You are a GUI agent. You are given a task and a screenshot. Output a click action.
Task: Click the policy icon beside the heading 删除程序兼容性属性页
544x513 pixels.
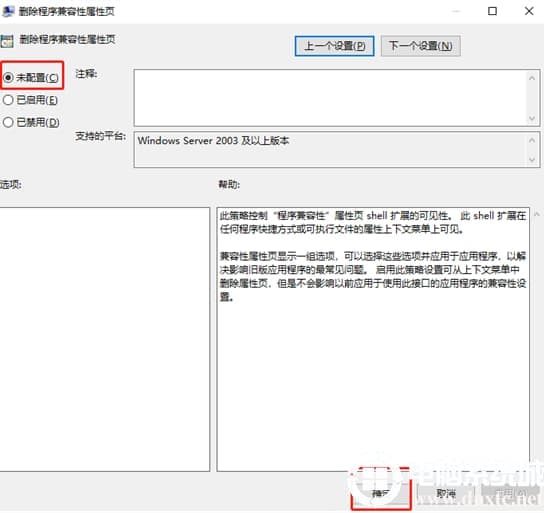[7, 41]
